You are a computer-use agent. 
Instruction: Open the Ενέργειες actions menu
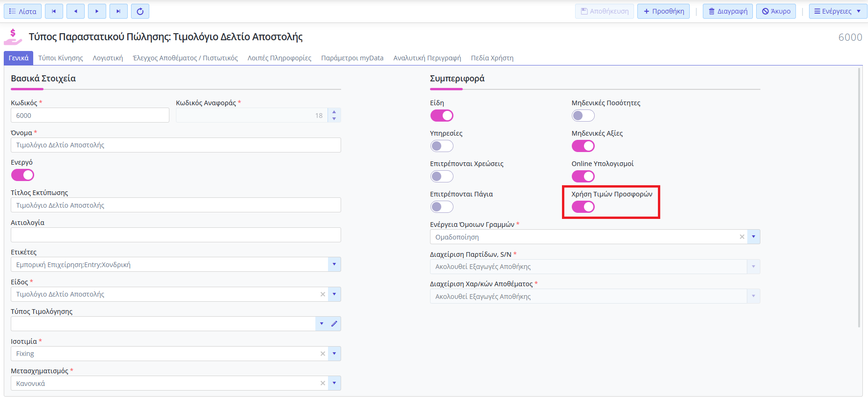coord(838,11)
